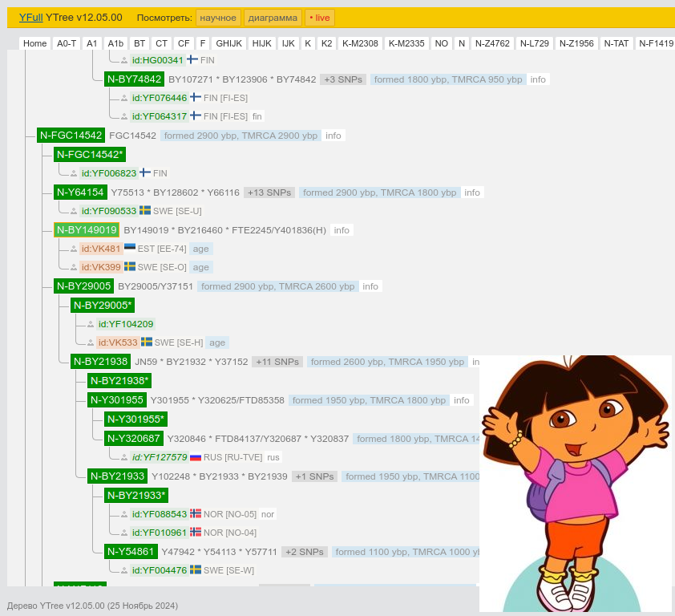This screenshot has height=616, width=675.
Task: Open info for N-Y64154
Action: [472, 192]
